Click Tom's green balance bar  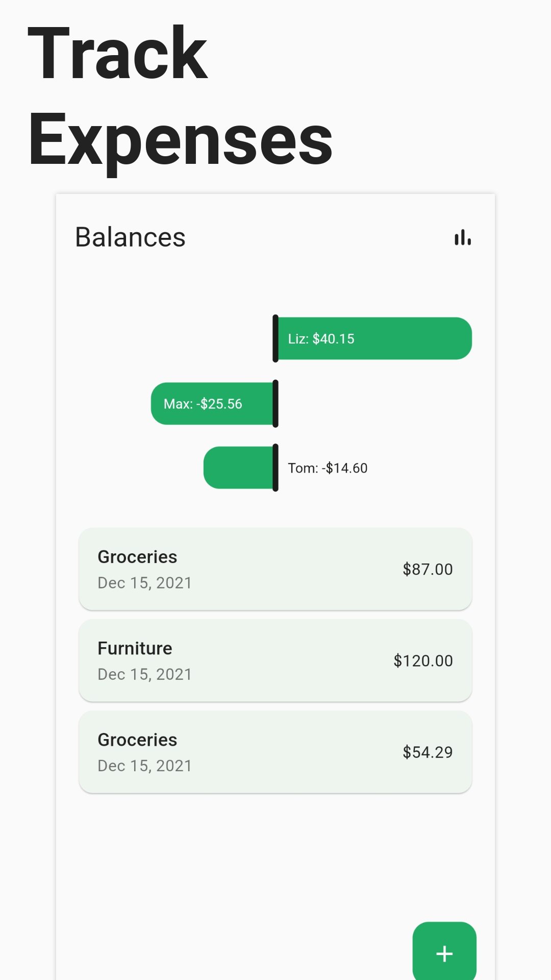(238, 468)
